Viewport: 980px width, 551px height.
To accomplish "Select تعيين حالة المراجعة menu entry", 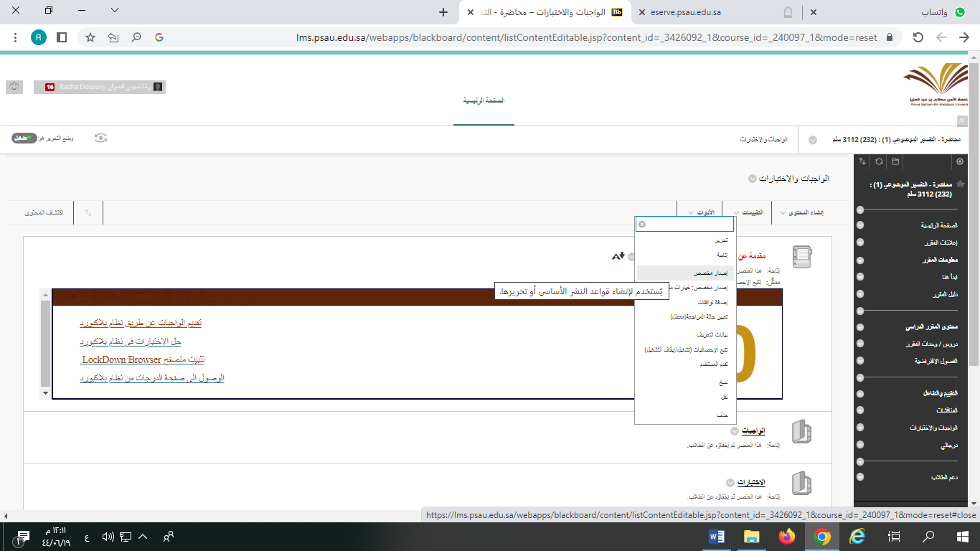I will pyautogui.click(x=699, y=316).
